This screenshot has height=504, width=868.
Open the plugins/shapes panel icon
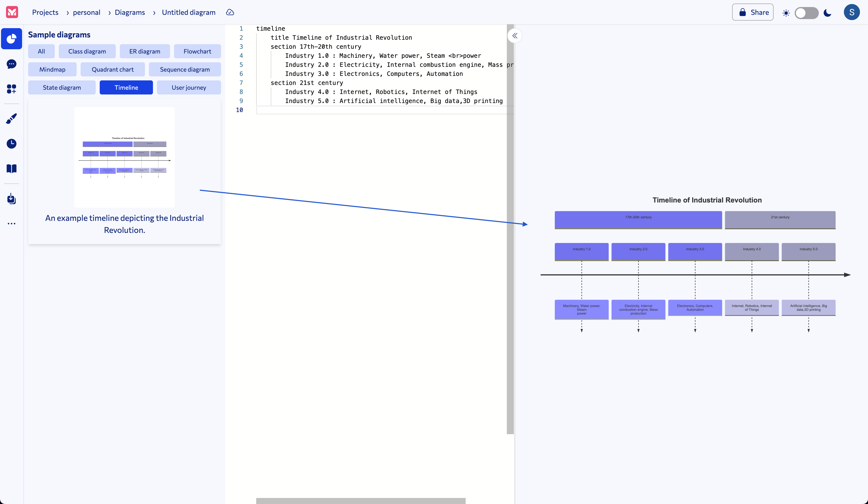pos(11,89)
